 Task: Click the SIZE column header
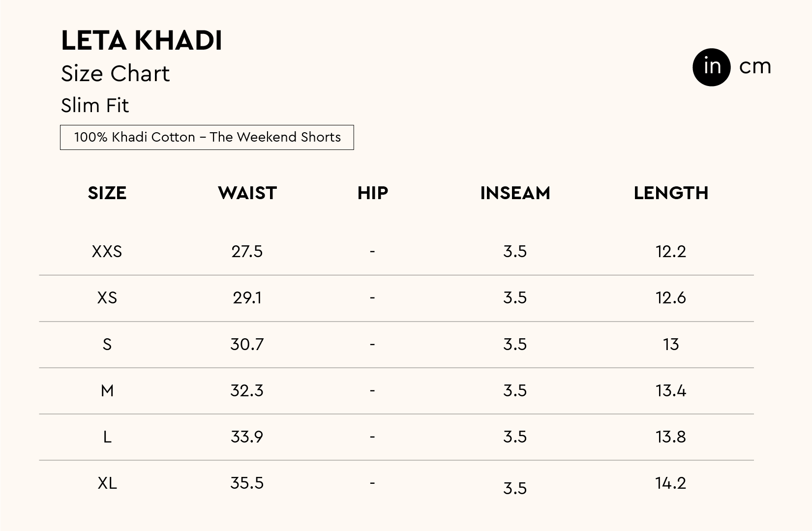[107, 193]
